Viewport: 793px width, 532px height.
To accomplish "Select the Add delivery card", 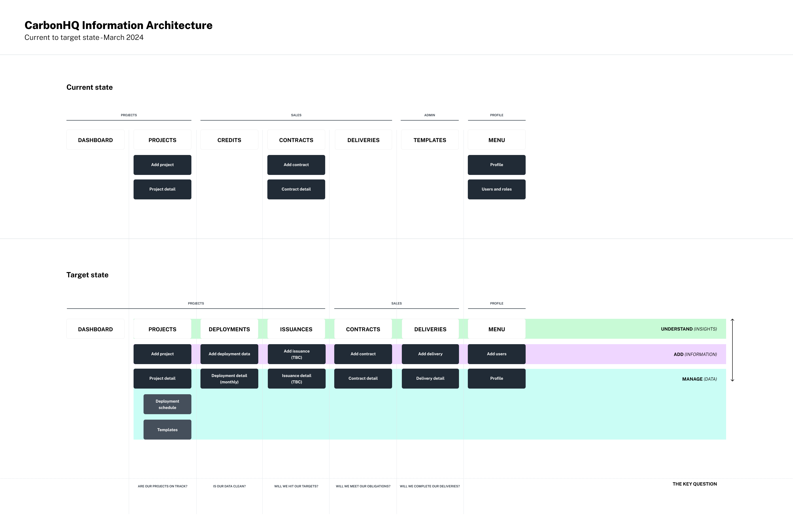I will pos(430,354).
